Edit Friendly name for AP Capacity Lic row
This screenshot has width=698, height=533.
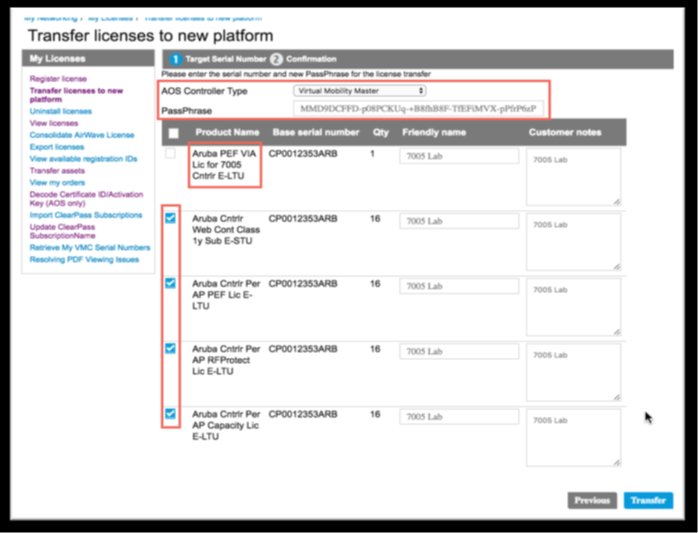(x=459, y=417)
